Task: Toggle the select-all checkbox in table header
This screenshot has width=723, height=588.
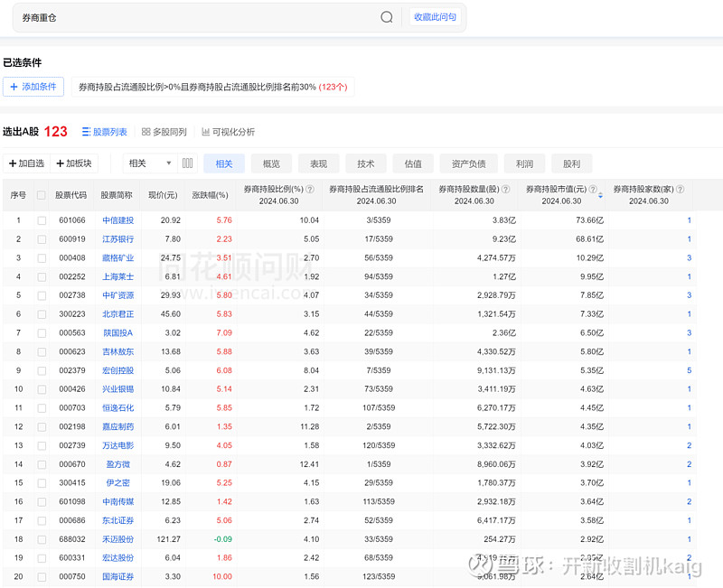Action: pos(41,195)
